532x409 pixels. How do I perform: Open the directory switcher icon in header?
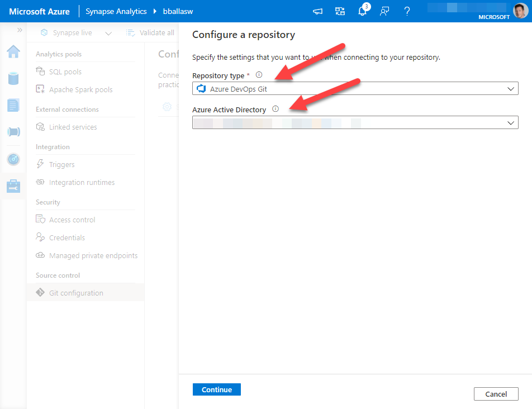(340, 12)
